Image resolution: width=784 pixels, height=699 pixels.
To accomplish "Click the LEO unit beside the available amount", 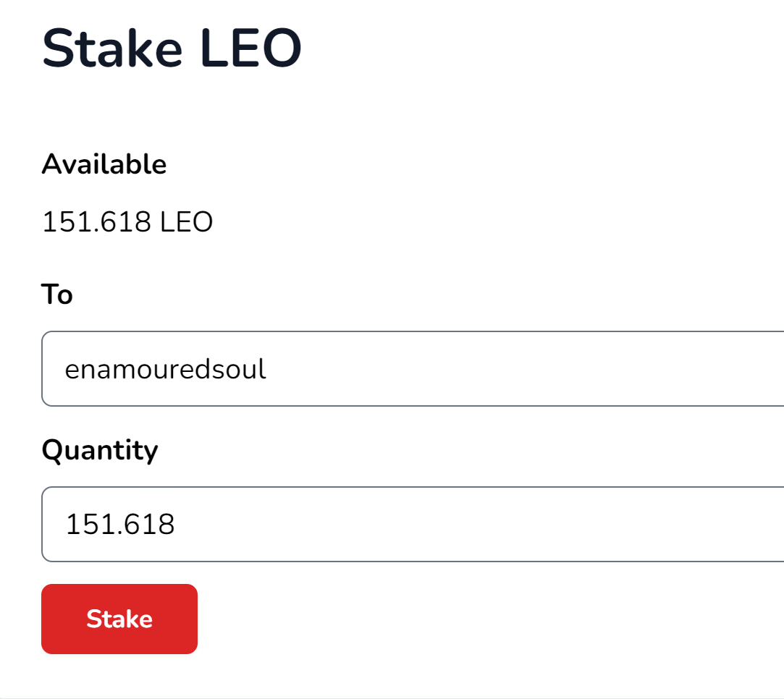I will coord(187,221).
